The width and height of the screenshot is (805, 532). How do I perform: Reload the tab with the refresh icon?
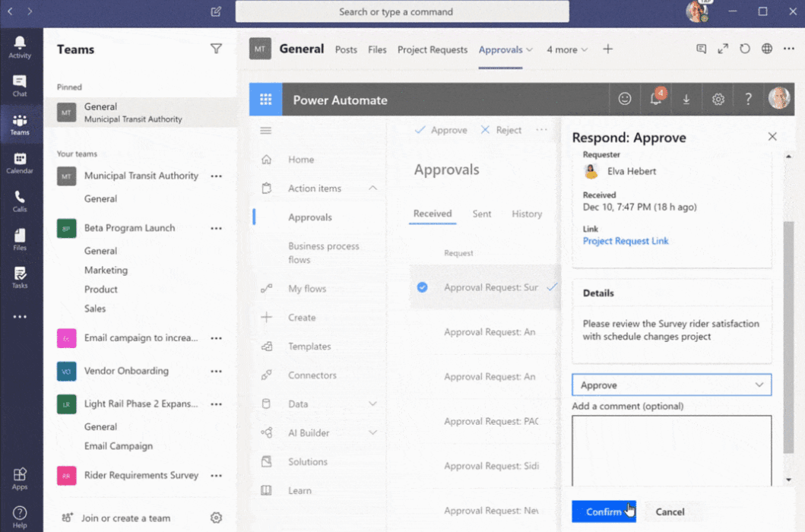pos(744,49)
